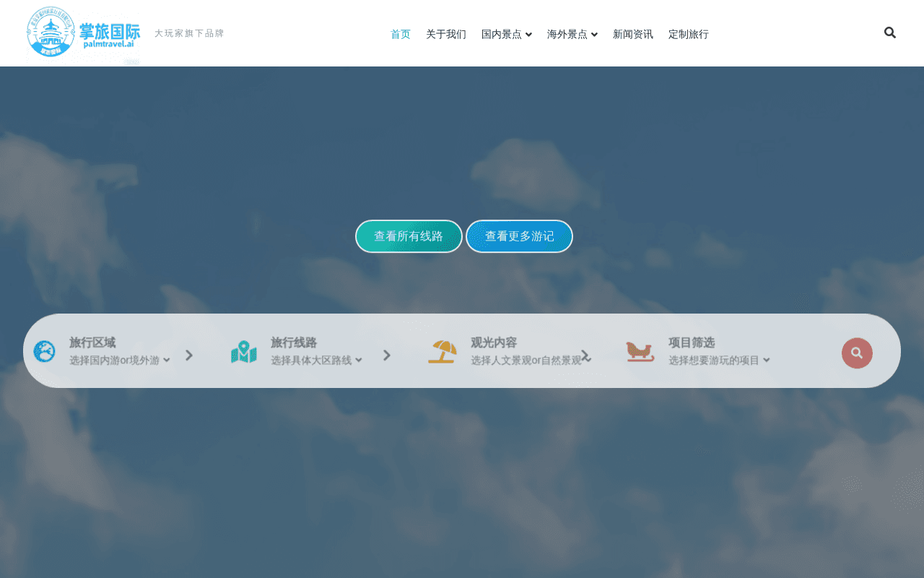The width and height of the screenshot is (924, 578).
Task: Click the red round search button
Action: click(857, 353)
